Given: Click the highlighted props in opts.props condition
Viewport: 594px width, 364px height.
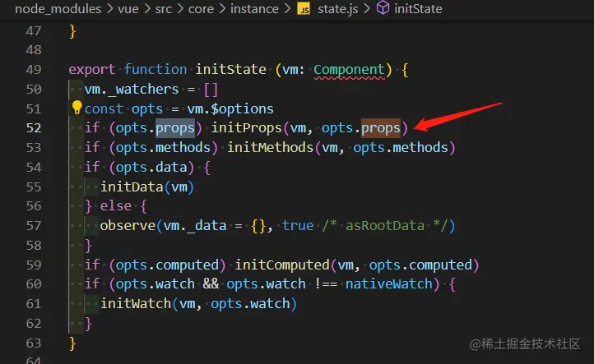Looking at the screenshot, I should 175,128.
